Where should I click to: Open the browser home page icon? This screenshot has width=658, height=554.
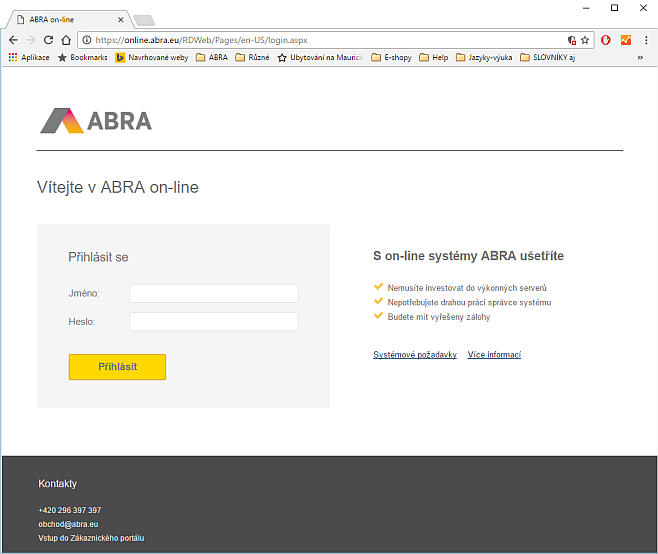66,40
